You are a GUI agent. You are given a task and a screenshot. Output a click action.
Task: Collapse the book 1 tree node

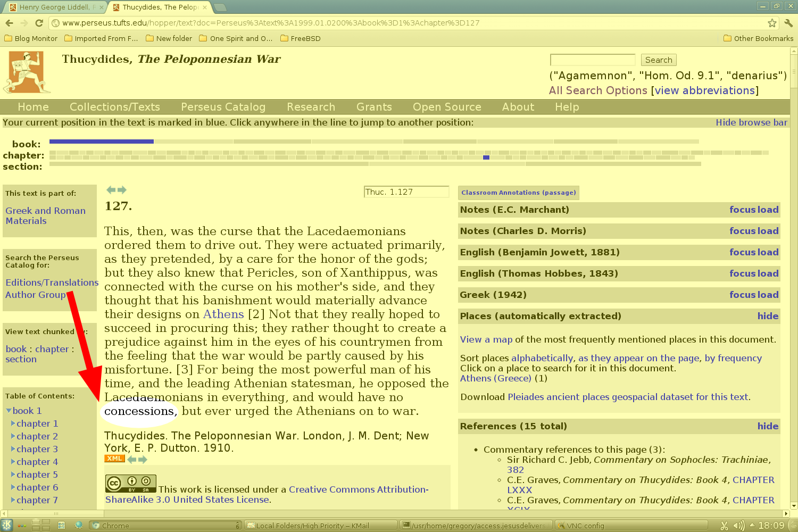click(9, 411)
